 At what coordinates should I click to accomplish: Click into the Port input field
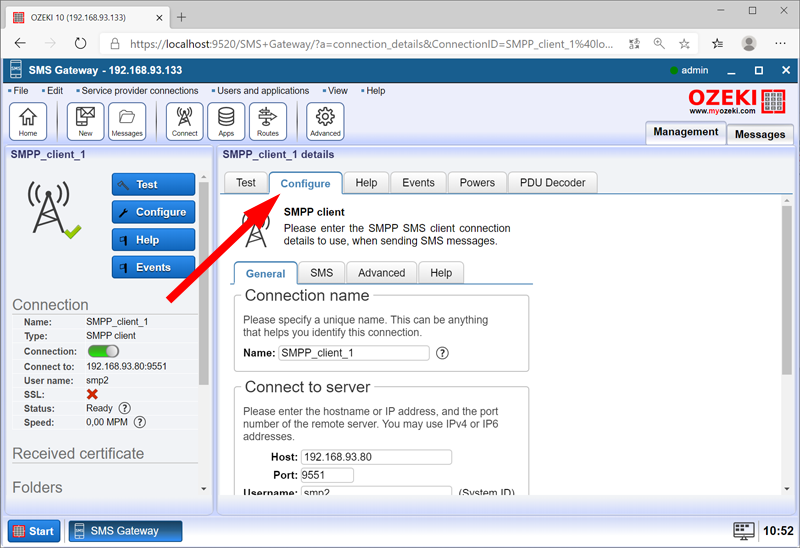pyautogui.click(x=327, y=475)
